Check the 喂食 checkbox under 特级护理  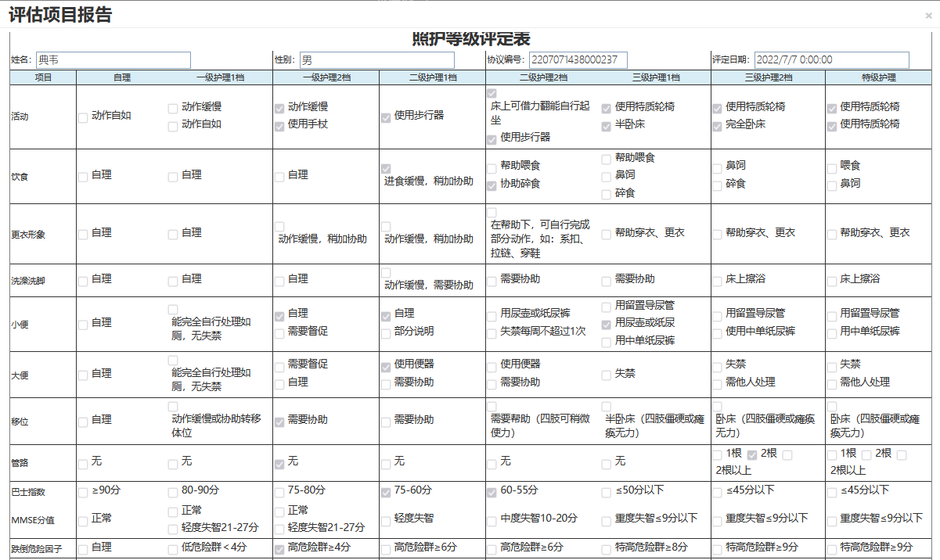click(x=833, y=167)
